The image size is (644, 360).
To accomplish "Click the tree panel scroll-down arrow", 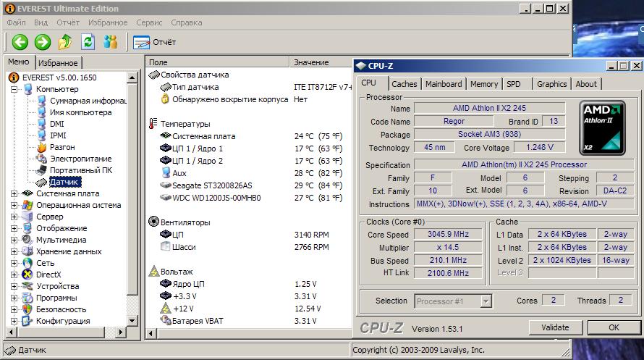I will [x=132, y=321].
